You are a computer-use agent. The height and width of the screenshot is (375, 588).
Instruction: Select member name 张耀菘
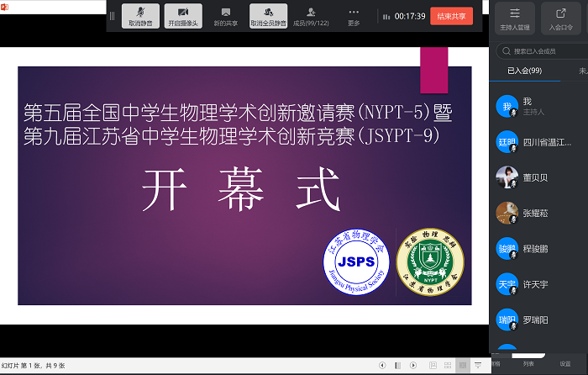pos(535,214)
